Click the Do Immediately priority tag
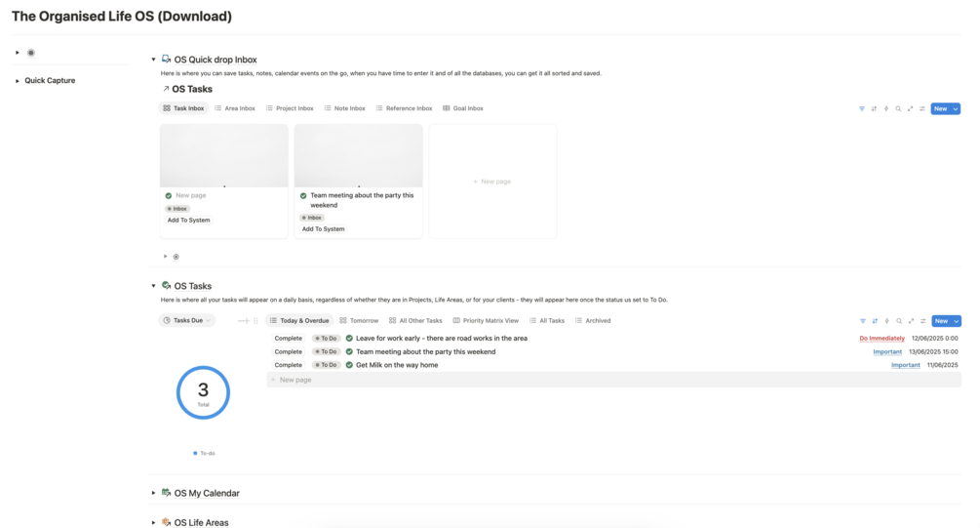This screenshot has width=980, height=528. click(x=882, y=339)
